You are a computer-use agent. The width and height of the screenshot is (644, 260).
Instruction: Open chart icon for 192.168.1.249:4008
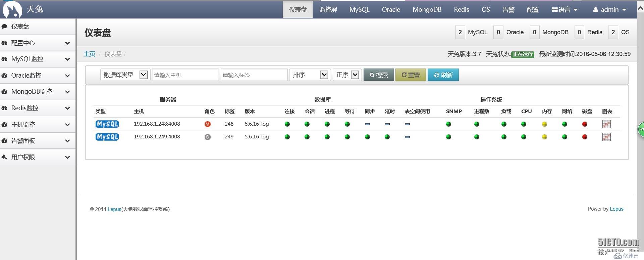[606, 137]
